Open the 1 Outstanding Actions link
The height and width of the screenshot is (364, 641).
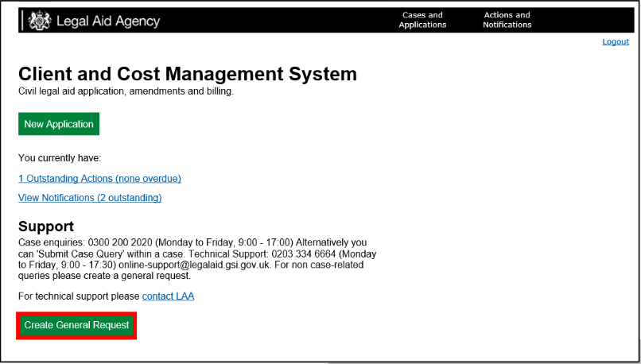pyautogui.click(x=99, y=179)
